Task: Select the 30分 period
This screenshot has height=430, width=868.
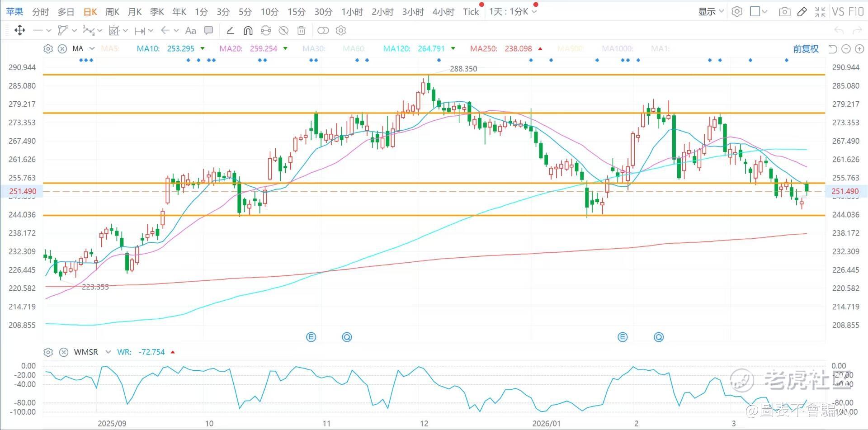Action: [x=324, y=12]
